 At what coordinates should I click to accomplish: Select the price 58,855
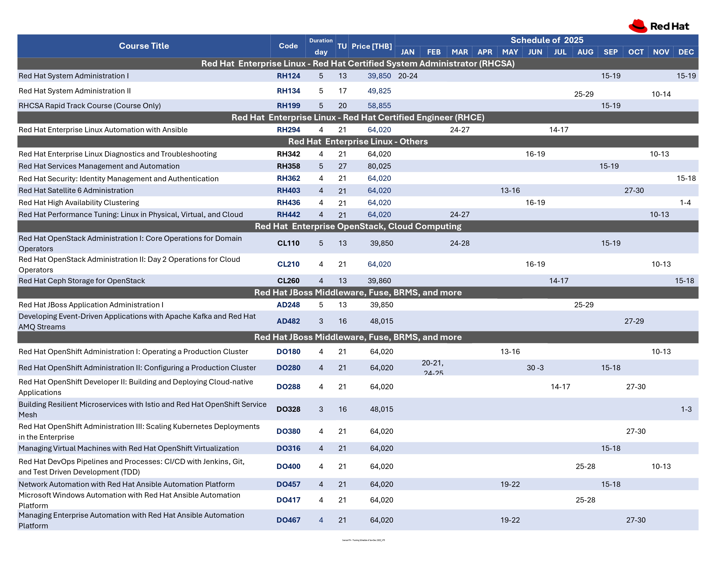click(379, 105)
